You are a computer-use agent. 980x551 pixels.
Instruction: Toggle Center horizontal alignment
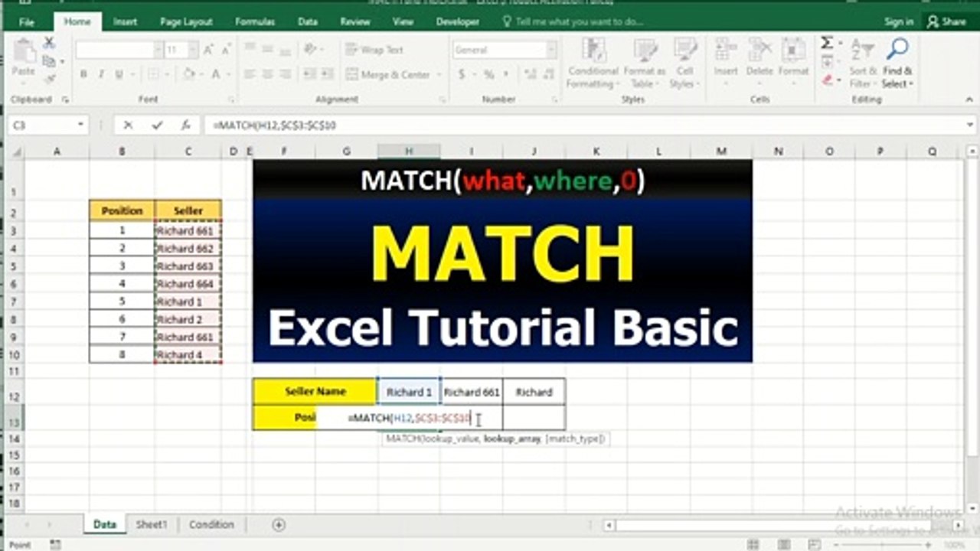coord(267,74)
